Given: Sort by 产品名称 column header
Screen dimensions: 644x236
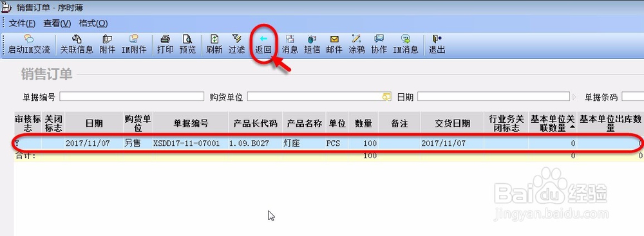Looking at the screenshot, I should click(x=304, y=123).
